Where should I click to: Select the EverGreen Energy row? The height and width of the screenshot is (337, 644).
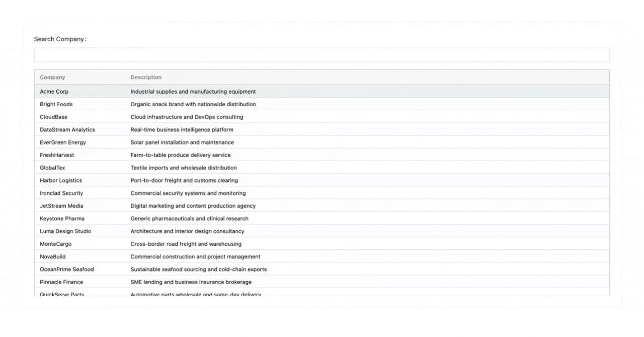coord(63,143)
